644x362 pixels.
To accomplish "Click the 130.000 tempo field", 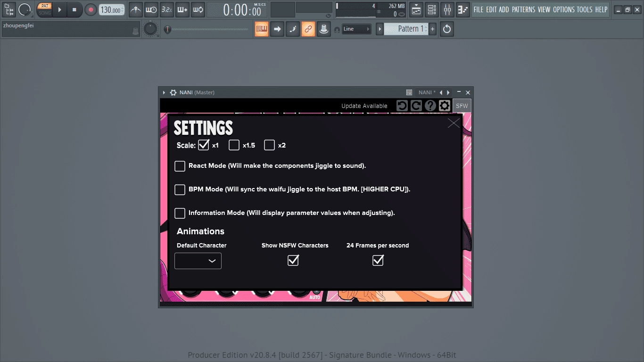I will pos(112,10).
